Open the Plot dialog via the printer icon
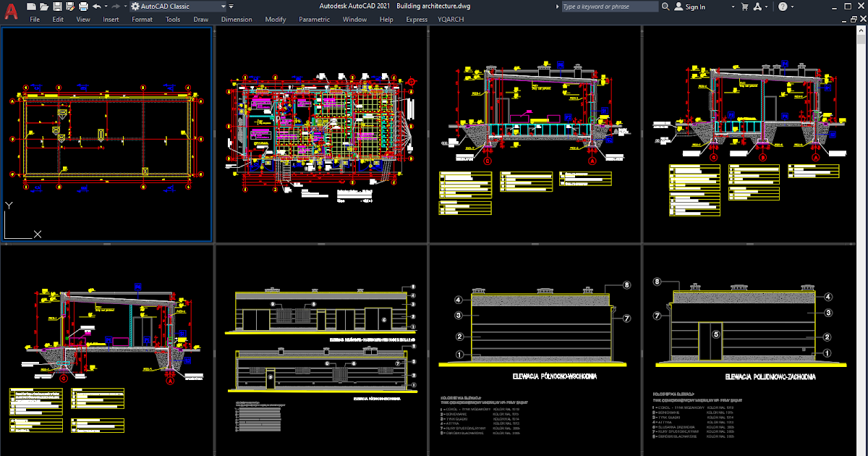This screenshot has height=456, width=868. click(84, 7)
